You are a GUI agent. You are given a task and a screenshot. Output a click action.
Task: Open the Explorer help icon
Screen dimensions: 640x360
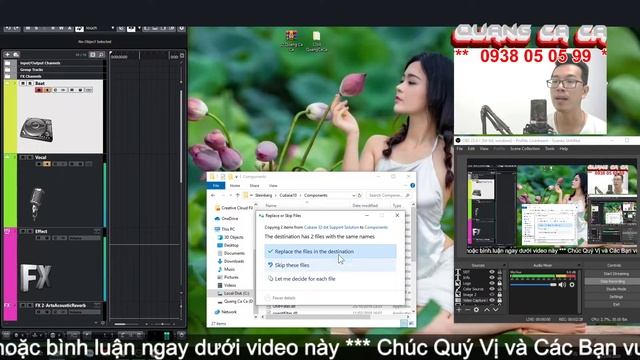412,186
